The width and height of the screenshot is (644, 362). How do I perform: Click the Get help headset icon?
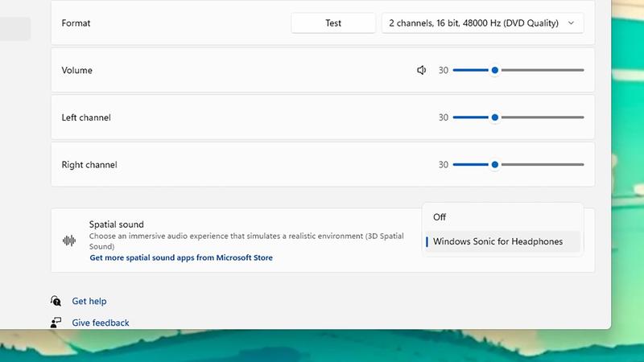(56, 301)
